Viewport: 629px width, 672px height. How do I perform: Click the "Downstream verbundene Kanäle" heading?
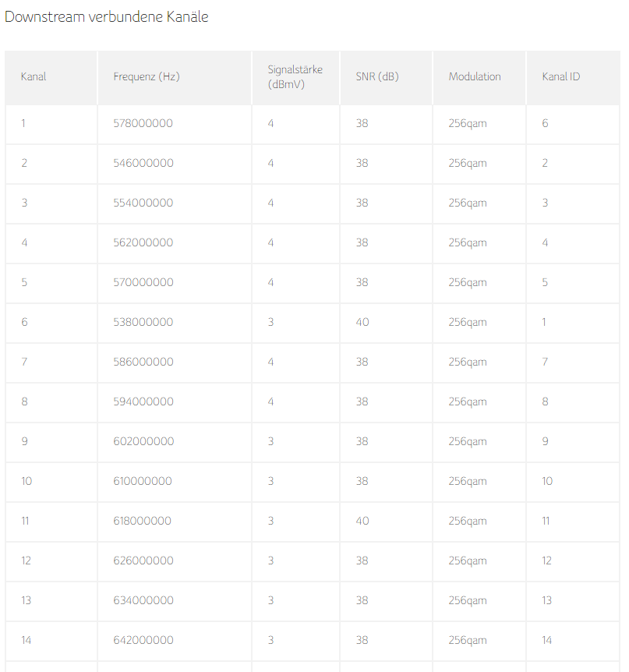pyautogui.click(x=107, y=16)
